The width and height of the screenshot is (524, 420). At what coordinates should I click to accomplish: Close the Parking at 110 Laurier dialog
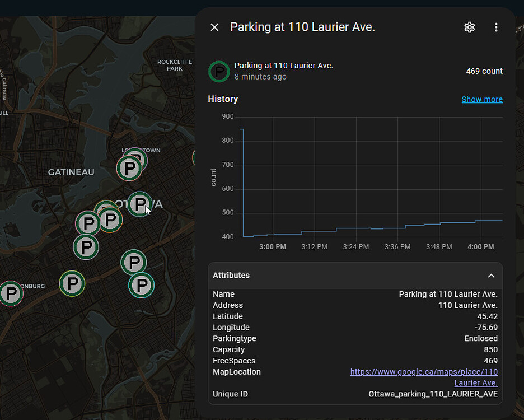coord(214,27)
